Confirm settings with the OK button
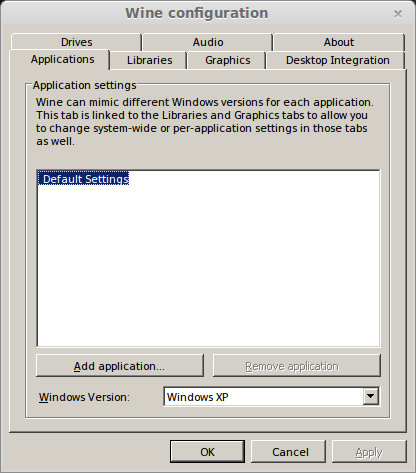 click(207, 452)
